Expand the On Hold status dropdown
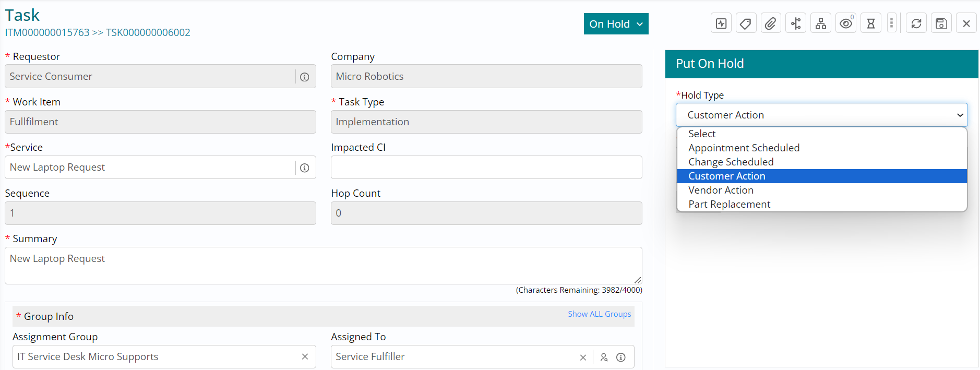The width and height of the screenshot is (980, 370). [616, 24]
